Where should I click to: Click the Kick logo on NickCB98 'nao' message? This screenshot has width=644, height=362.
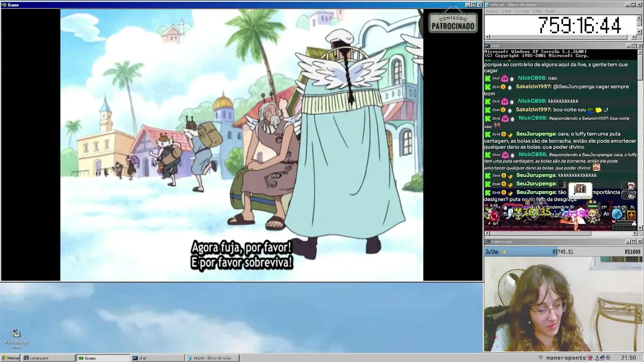[x=488, y=78]
